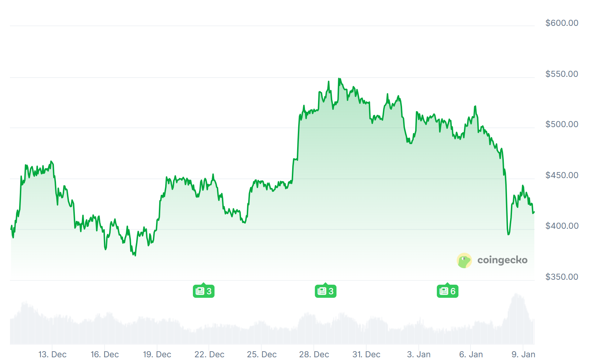Click the $550.00 price axis label
This screenshot has height=364, width=590.
(x=562, y=74)
